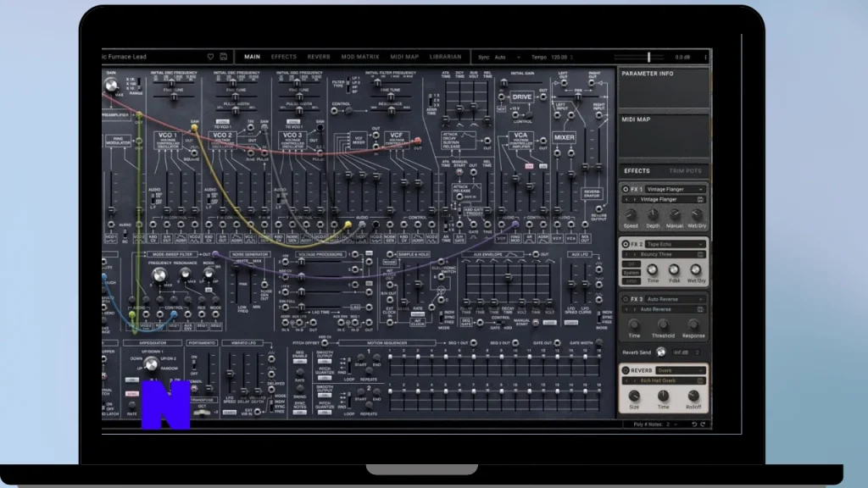Show the TRIM POTS side panel tab

pyautogui.click(x=685, y=171)
